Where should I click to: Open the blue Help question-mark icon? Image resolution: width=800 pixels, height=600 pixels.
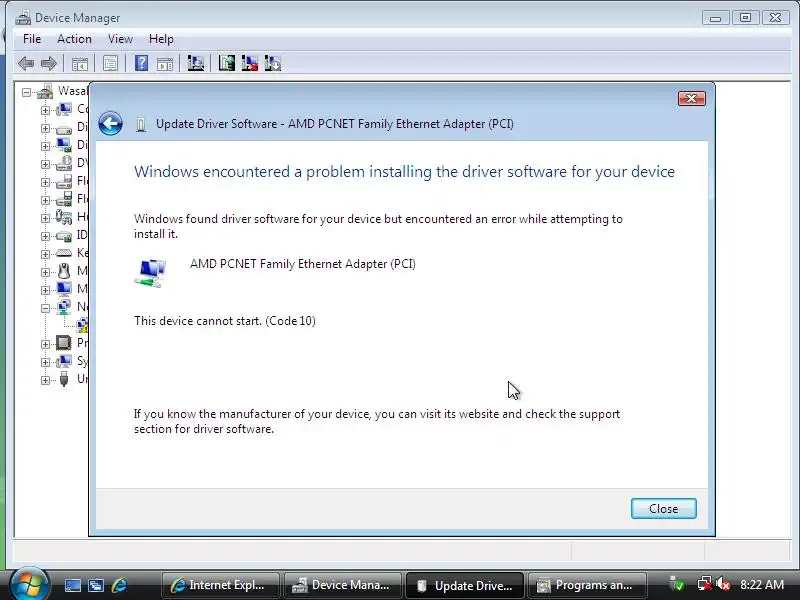pyautogui.click(x=141, y=63)
